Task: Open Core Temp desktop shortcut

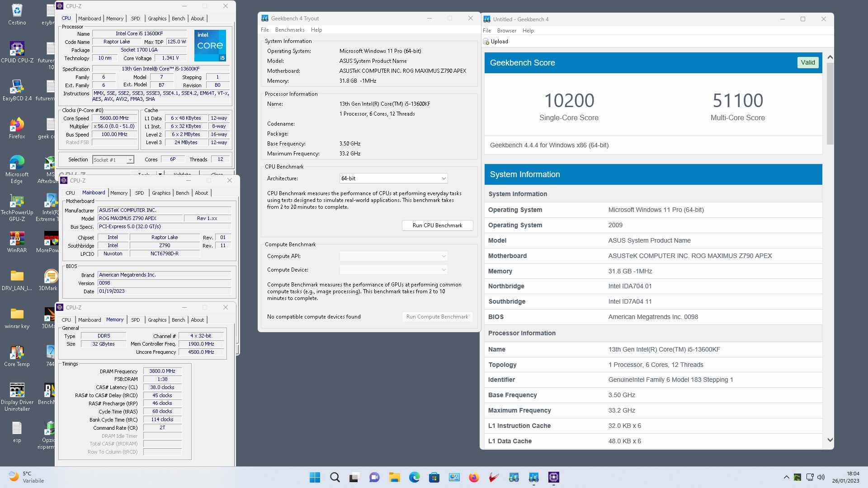Action: 17,356
